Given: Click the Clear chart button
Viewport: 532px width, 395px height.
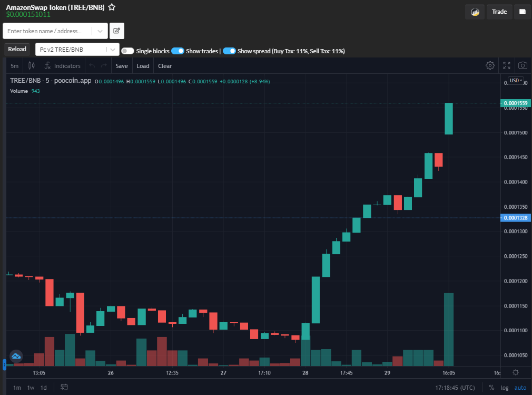Looking at the screenshot, I should 165,66.
